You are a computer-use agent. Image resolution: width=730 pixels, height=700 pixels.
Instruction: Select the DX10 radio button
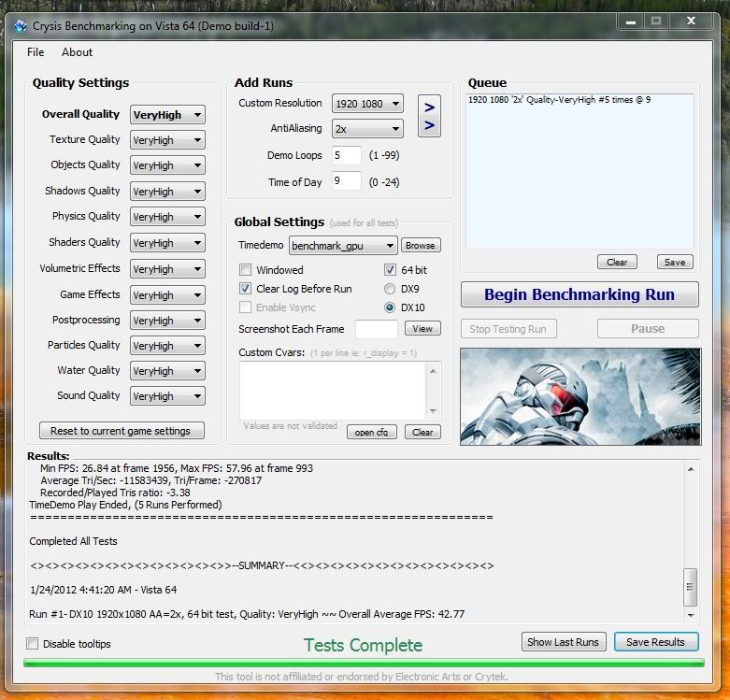point(390,307)
